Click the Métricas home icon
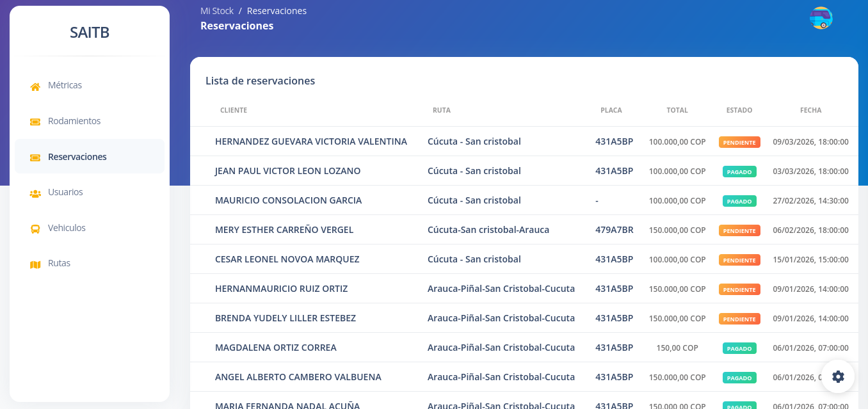The width and height of the screenshot is (868, 409). pos(35,86)
